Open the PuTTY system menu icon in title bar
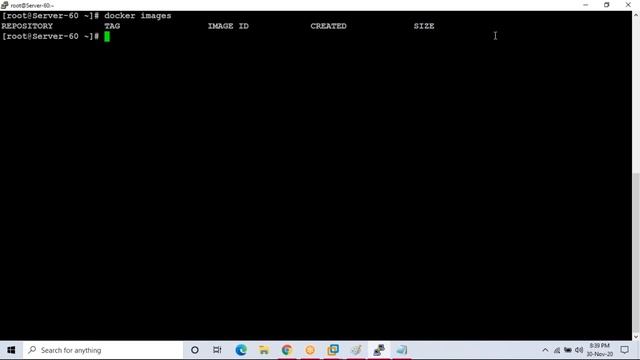The height and width of the screenshot is (360, 640). coord(4,5)
